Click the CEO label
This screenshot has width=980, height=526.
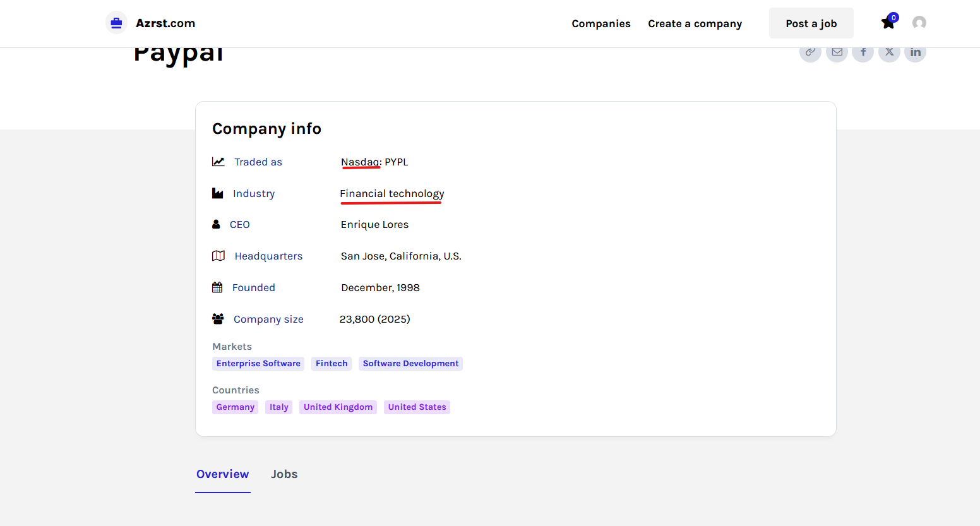(240, 225)
